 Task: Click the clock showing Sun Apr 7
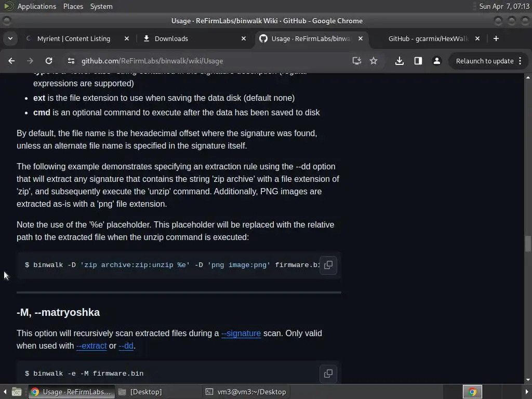point(504,6)
